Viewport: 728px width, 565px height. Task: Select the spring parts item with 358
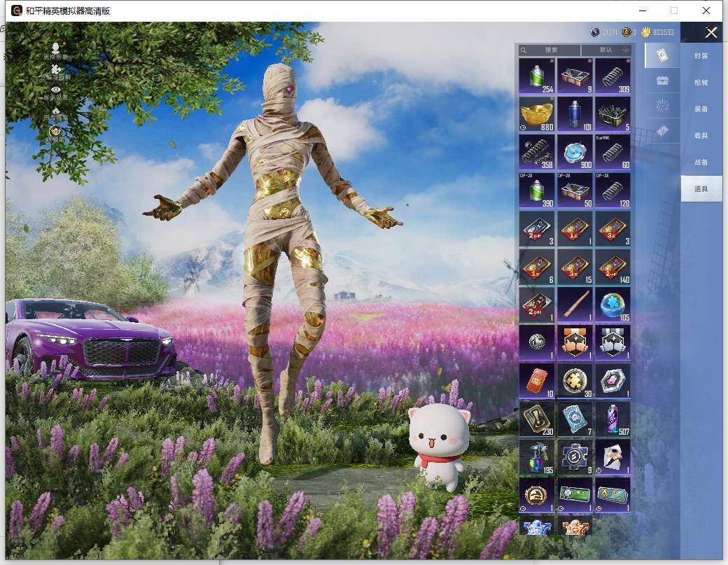pyautogui.click(x=537, y=152)
